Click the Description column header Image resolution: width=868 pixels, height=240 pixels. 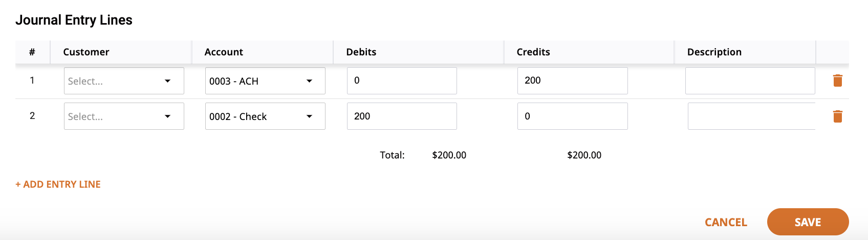pos(714,52)
